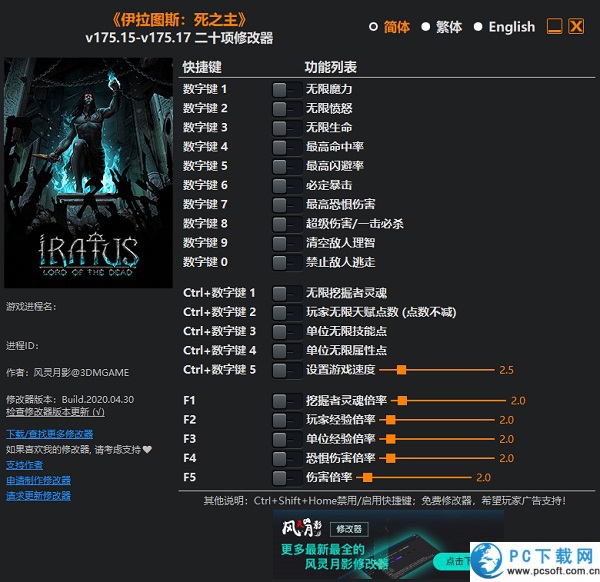Click the 支持作者 link
The image size is (600, 582).
tap(24, 465)
